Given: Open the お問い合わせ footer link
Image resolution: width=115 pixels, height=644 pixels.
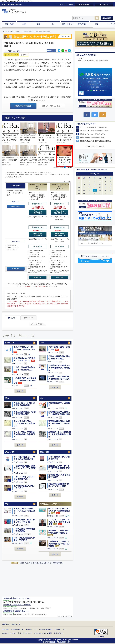Looking at the screenshot, I should coord(59,633).
